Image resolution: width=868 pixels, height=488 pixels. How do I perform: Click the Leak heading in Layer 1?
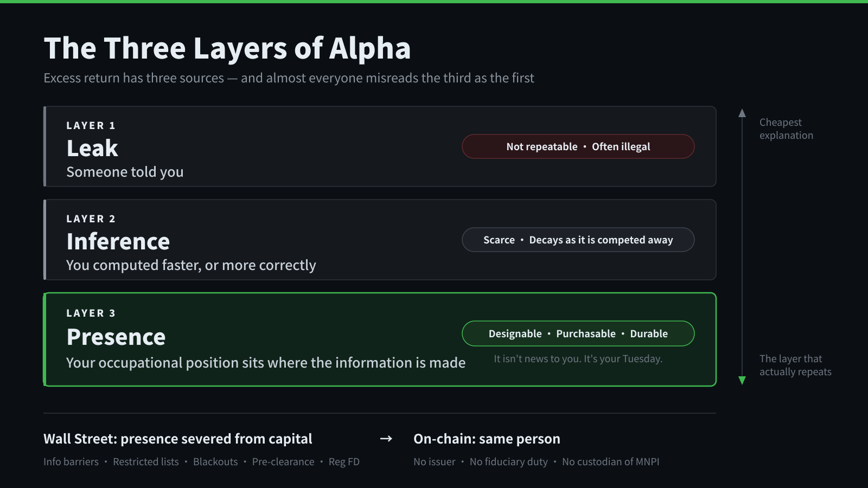tap(92, 148)
